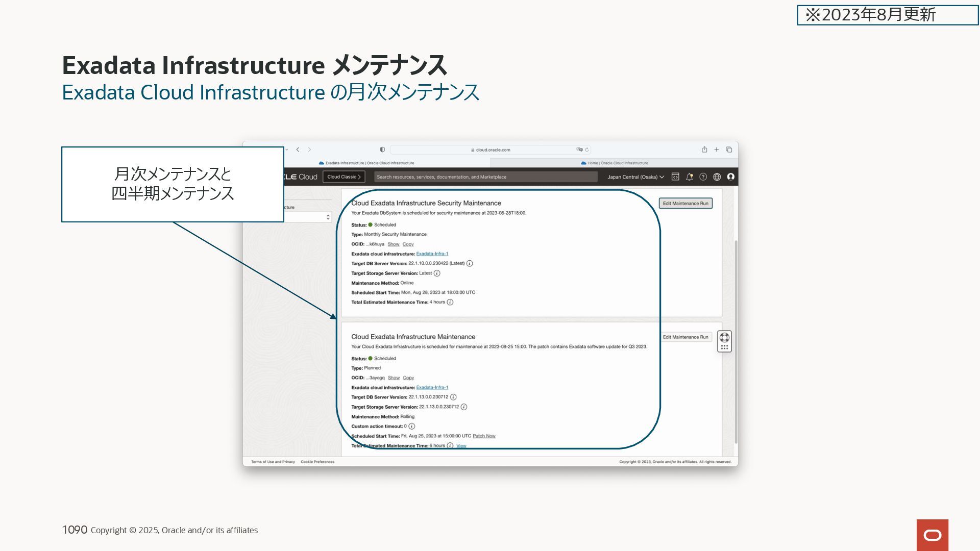The width and height of the screenshot is (980, 551).
Task: Click Cloud Classic chevron button
Action: 344,177
